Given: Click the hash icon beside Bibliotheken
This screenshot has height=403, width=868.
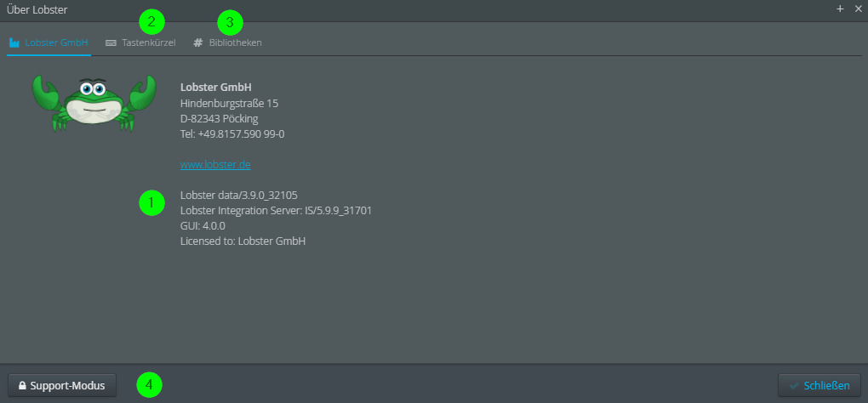Looking at the screenshot, I should 198,43.
